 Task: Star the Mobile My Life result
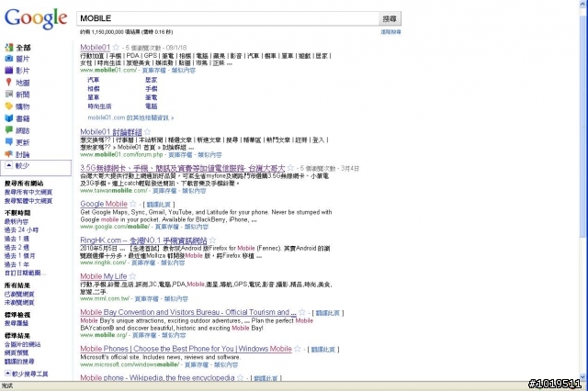click(x=132, y=276)
